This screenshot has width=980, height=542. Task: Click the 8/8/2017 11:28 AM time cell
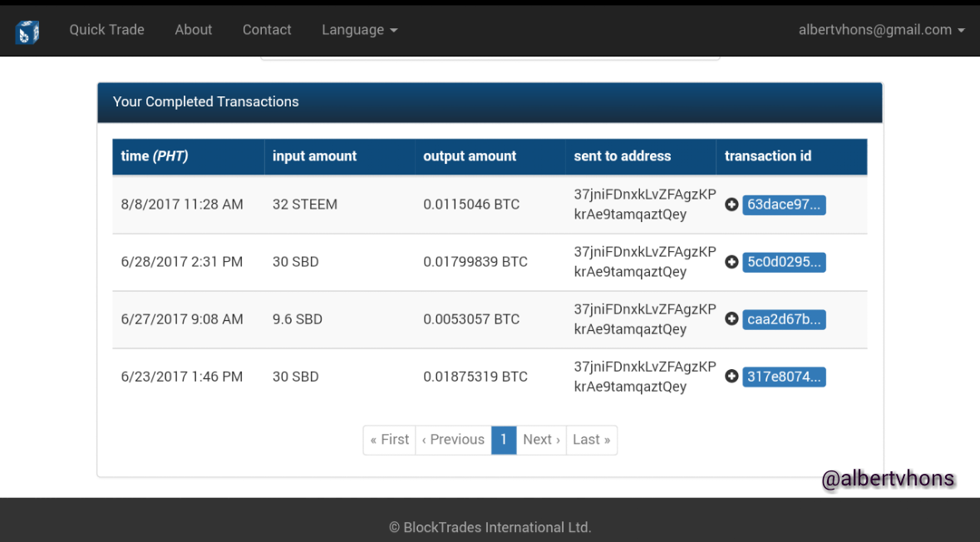coord(182,204)
